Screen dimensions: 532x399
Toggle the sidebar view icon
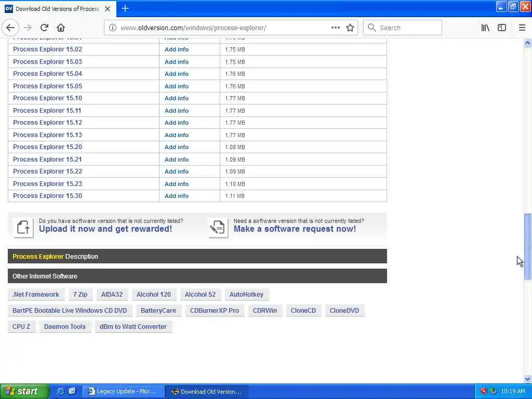point(502,28)
